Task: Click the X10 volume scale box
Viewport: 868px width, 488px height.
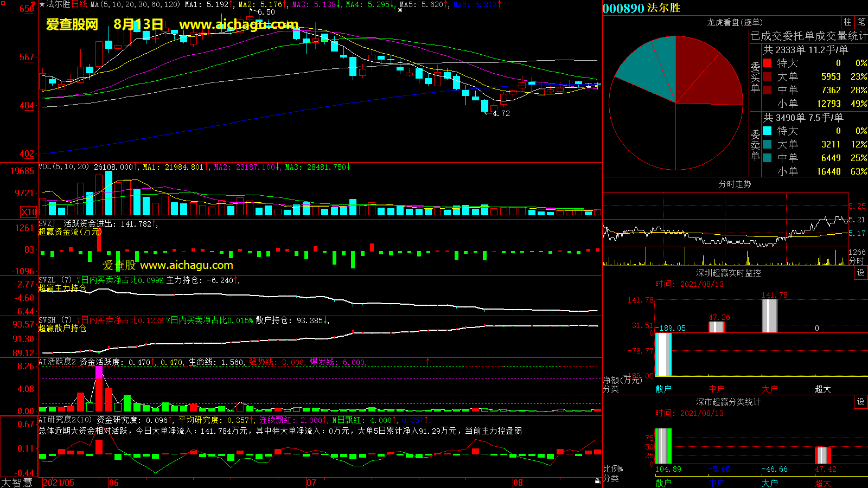Action: 29,212
